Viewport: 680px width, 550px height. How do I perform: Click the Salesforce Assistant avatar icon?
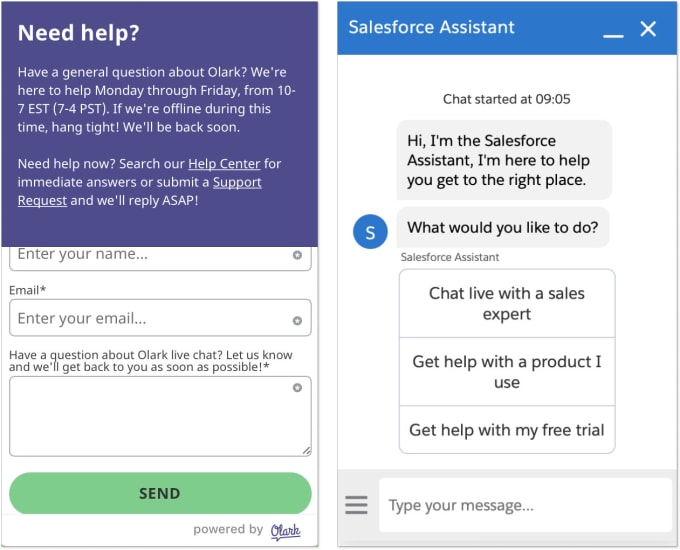[370, 233]
